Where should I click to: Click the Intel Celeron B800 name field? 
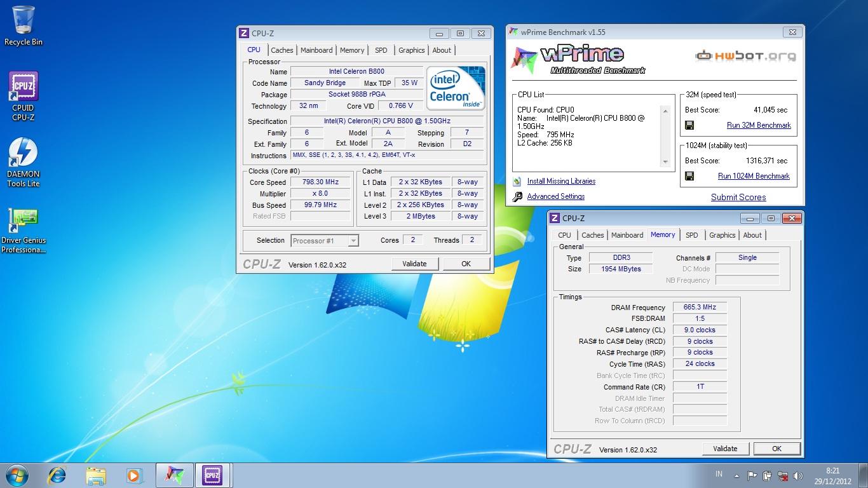[x=356, y=72]
